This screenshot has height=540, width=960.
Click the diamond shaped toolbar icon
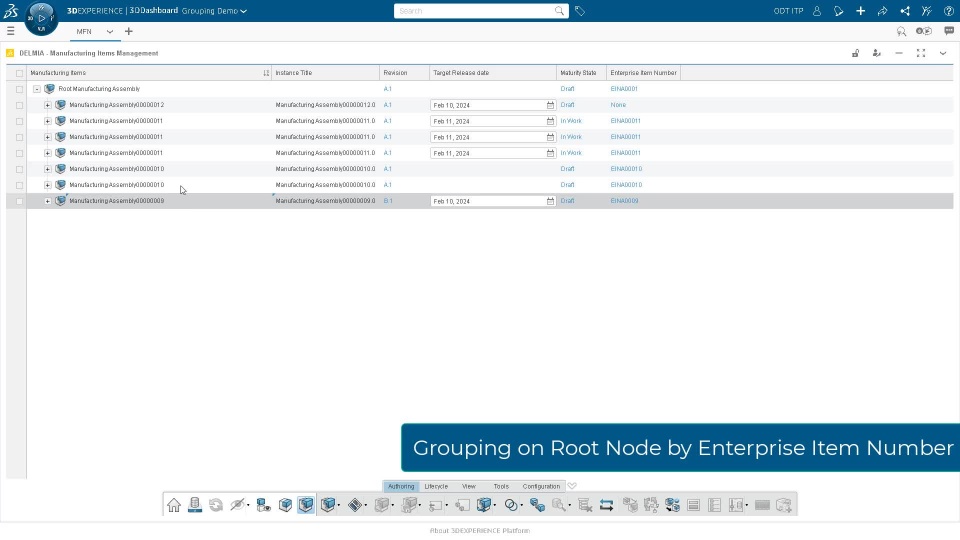click(x=355, y=505)
